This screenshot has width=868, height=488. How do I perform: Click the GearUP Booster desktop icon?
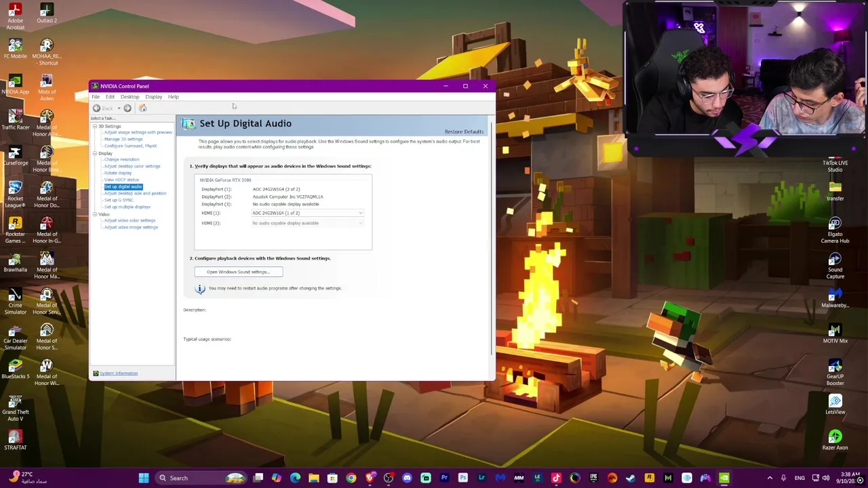click(x=835, y=372)
